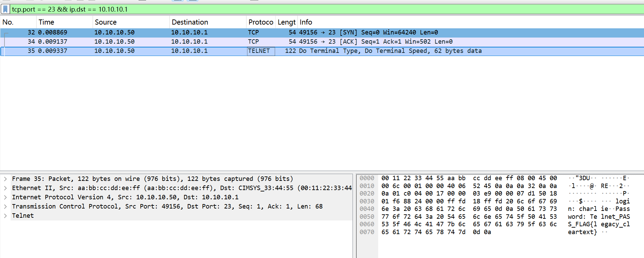Click hex bytes '6e 3a 20 63 68 61 72 6c'

click(424, 209)
